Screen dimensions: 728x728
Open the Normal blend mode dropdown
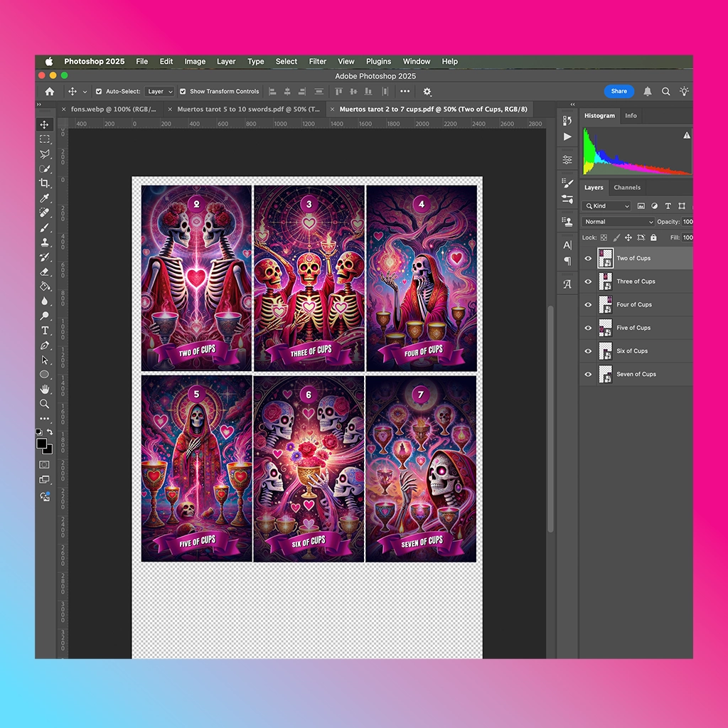(x=618, y=222)
